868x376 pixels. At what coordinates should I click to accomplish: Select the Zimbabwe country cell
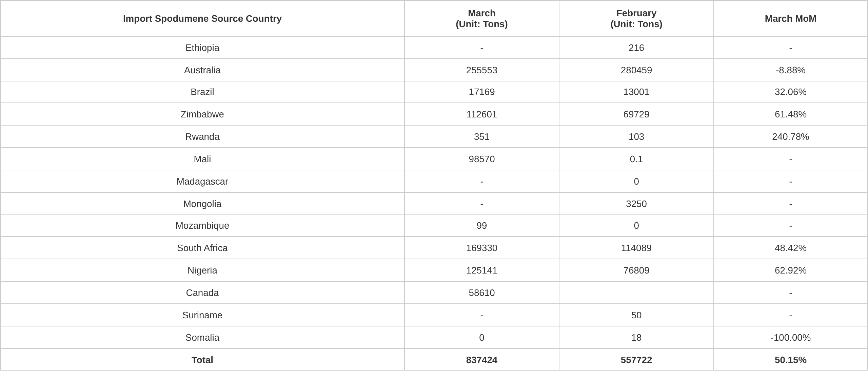click(202, 114)
